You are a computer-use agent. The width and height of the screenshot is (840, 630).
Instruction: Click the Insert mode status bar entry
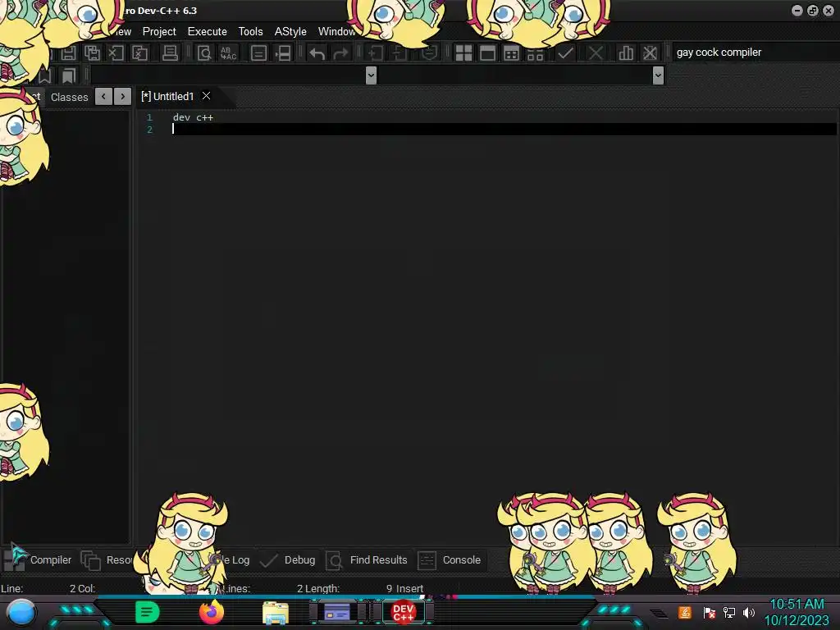pos(409,589)
